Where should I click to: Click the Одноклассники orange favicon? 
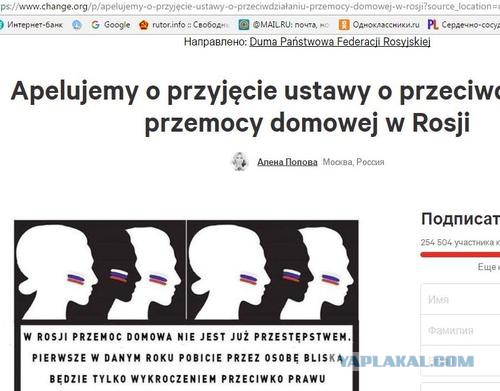pos(344,24)
